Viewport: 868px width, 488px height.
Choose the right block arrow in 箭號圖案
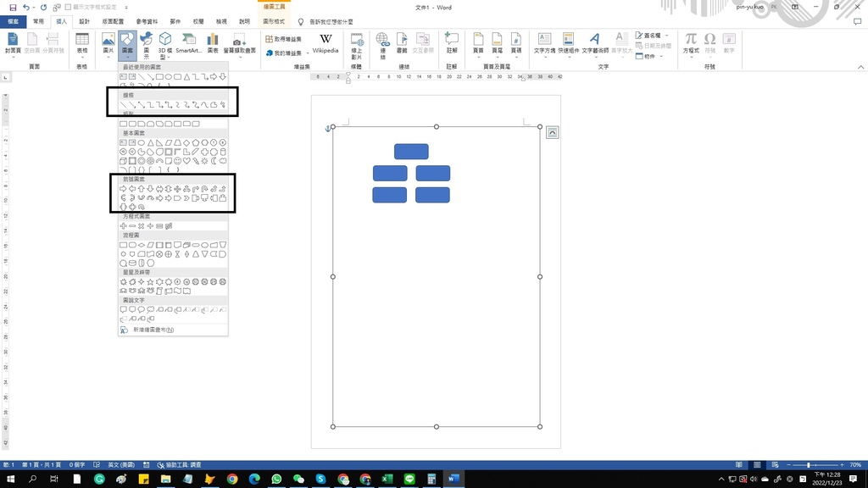pyautogui.click(x=124, y=189)
